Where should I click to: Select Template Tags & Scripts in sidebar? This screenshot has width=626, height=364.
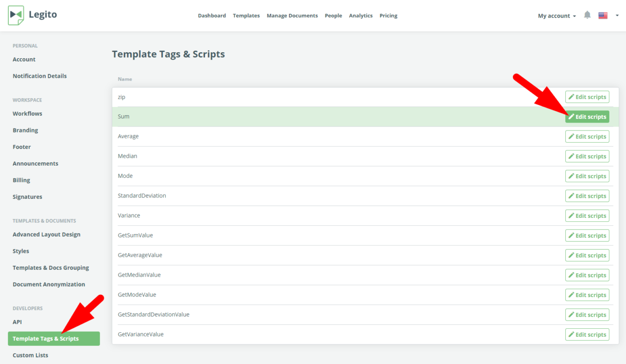click(x=45, y=338)
